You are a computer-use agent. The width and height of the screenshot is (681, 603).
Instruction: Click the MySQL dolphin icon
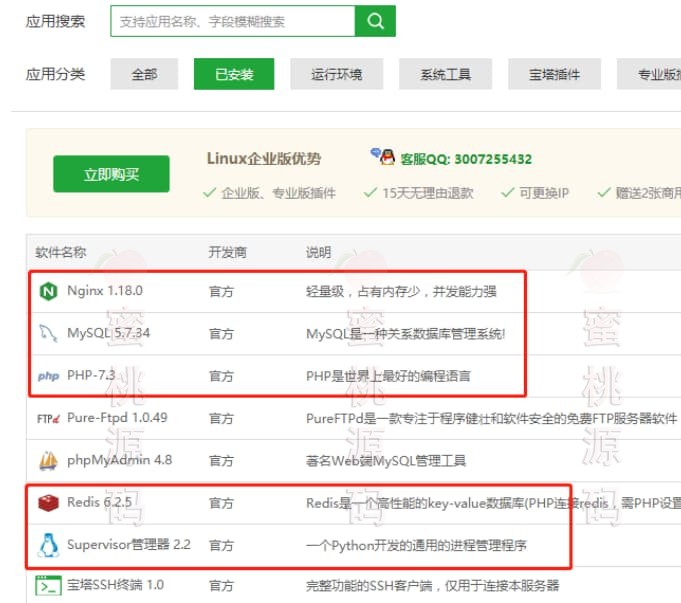[48, 333]
